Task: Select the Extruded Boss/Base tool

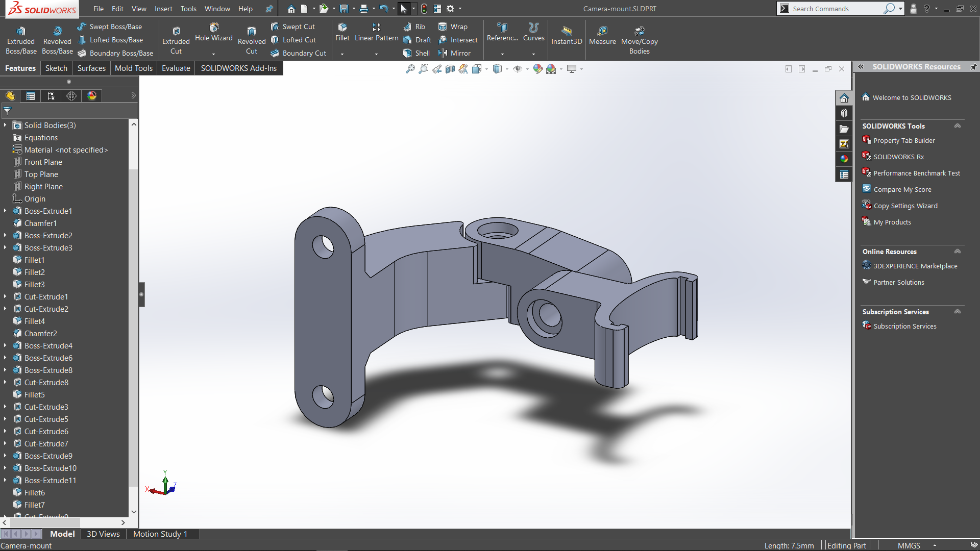Action: point(21,40)
